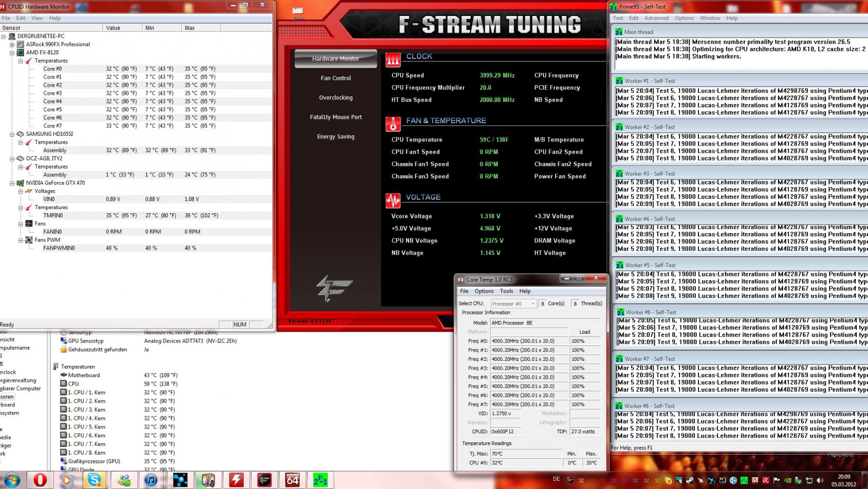Open the network tray icon
The image size is (868, 489).
coord(810,480)
